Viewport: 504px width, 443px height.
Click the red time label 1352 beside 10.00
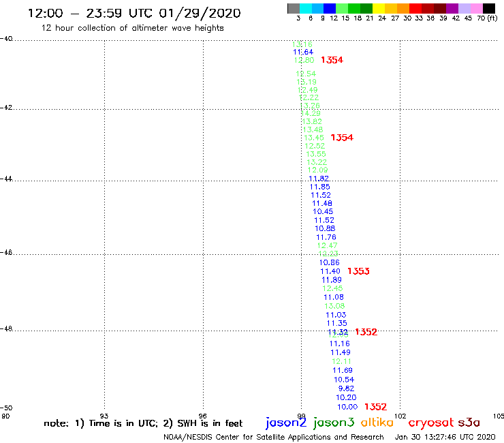(x=375, y=407)
